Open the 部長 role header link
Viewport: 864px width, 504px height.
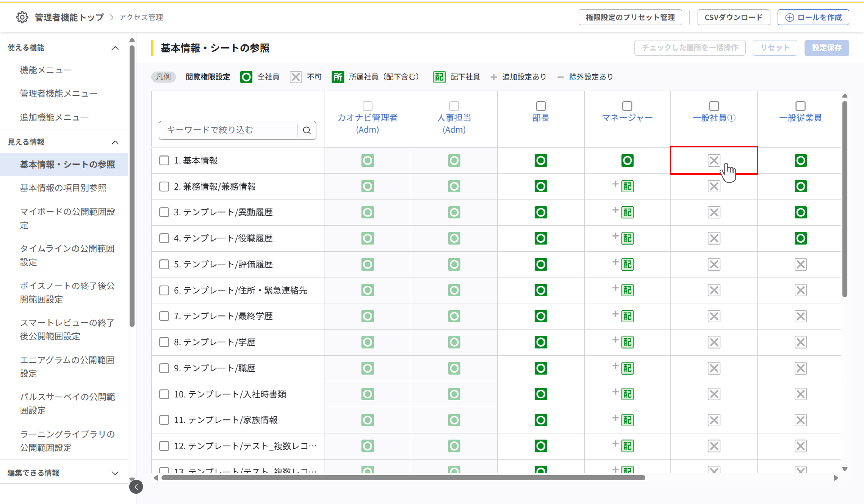coord(541,118)
